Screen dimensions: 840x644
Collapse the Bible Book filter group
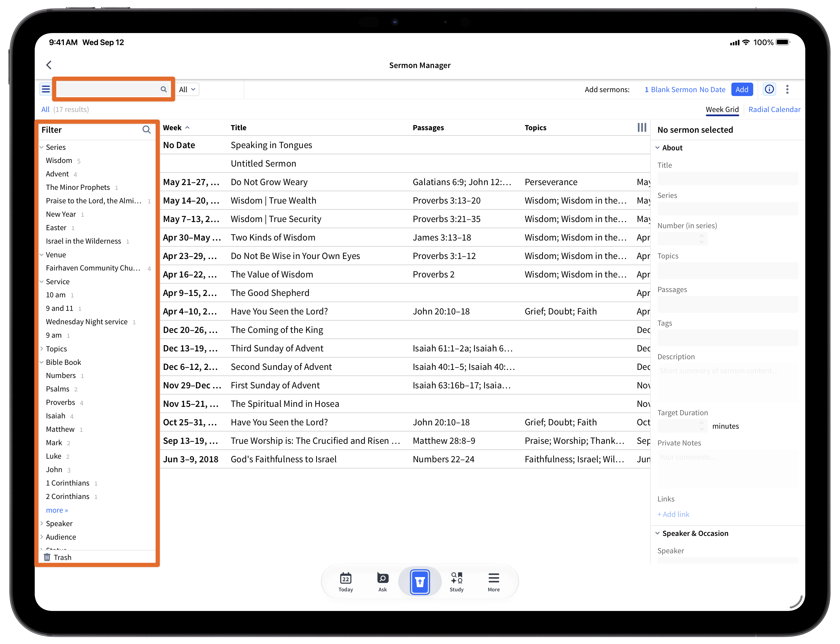pos(41,362)
